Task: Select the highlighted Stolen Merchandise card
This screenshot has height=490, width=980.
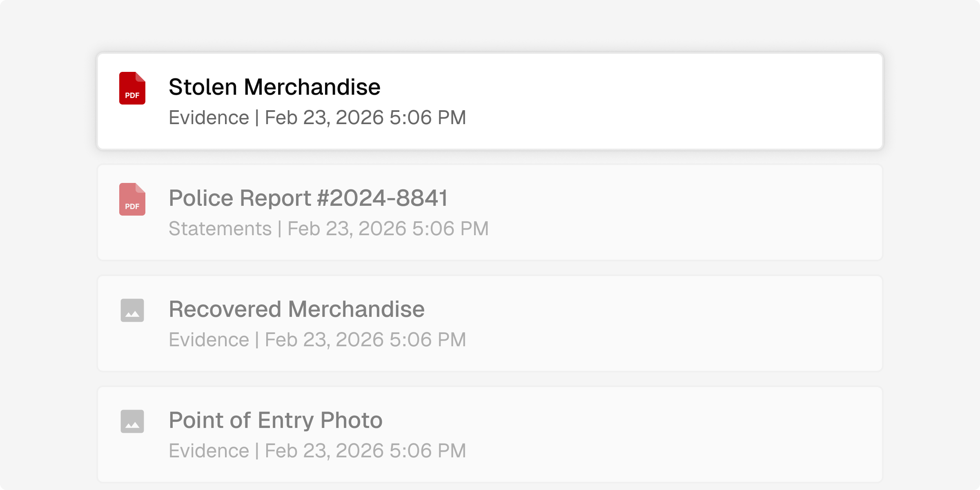Action: click(490, 101)
